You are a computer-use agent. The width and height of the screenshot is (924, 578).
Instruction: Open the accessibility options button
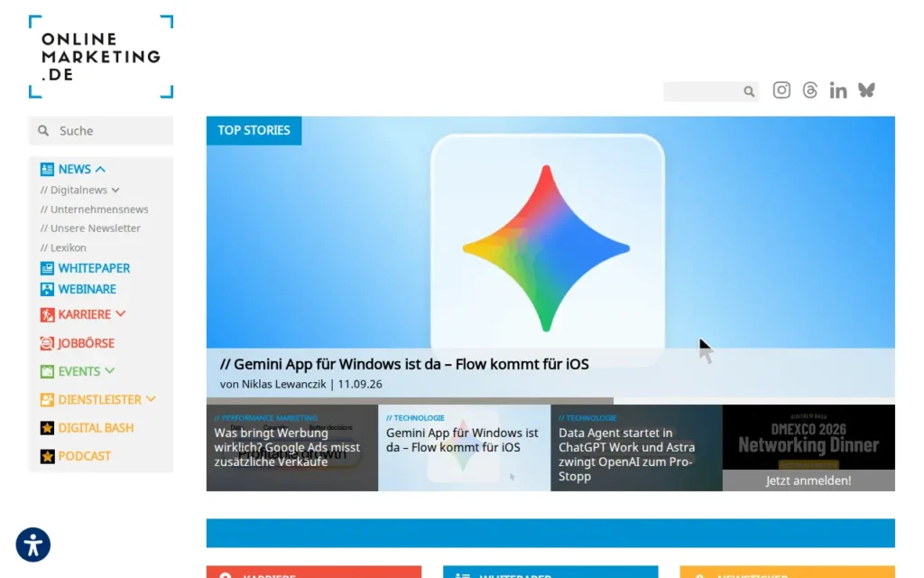point(33,545)
